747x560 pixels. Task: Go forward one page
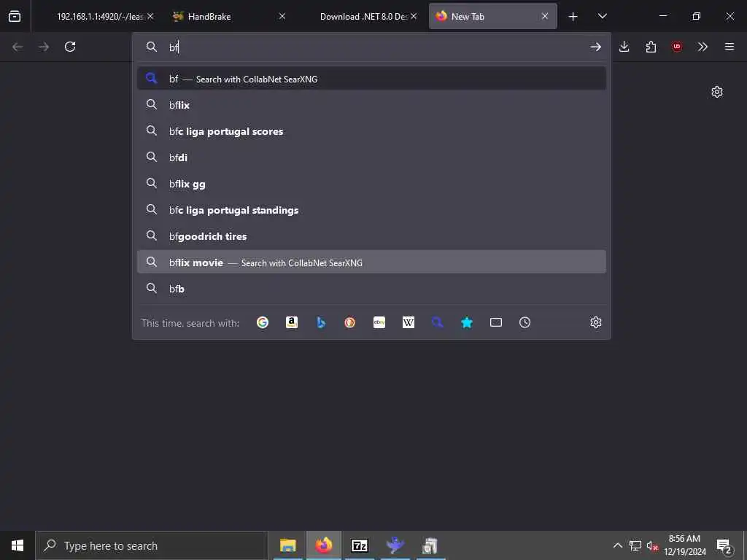pos(44,47)
